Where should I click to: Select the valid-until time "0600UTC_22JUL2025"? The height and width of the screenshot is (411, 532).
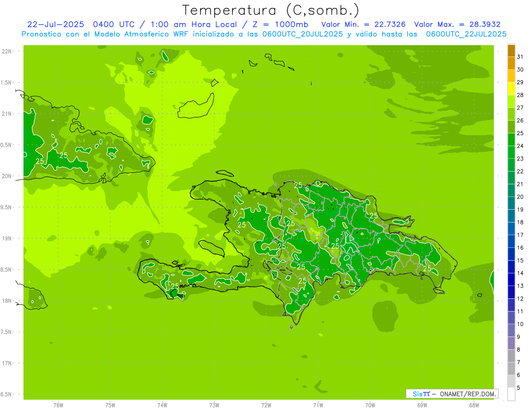coord(466,34)
